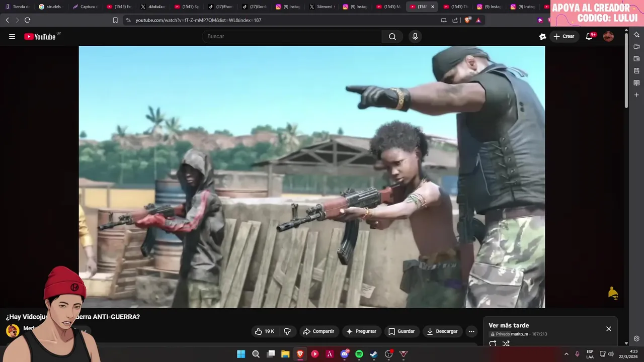The height and width of the screenshot is (362, 644).
Task: Bookmark this page in the address bar
Action: [115, 20]
